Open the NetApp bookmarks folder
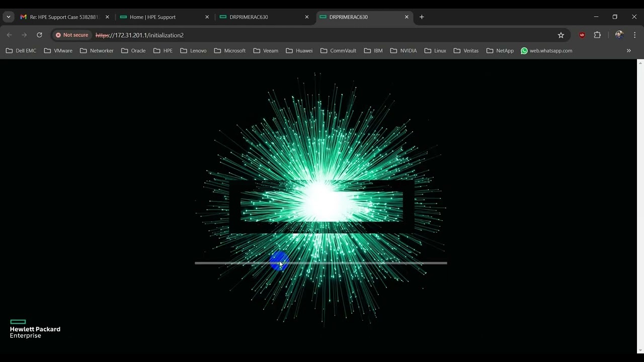 (x=500, y=51)
